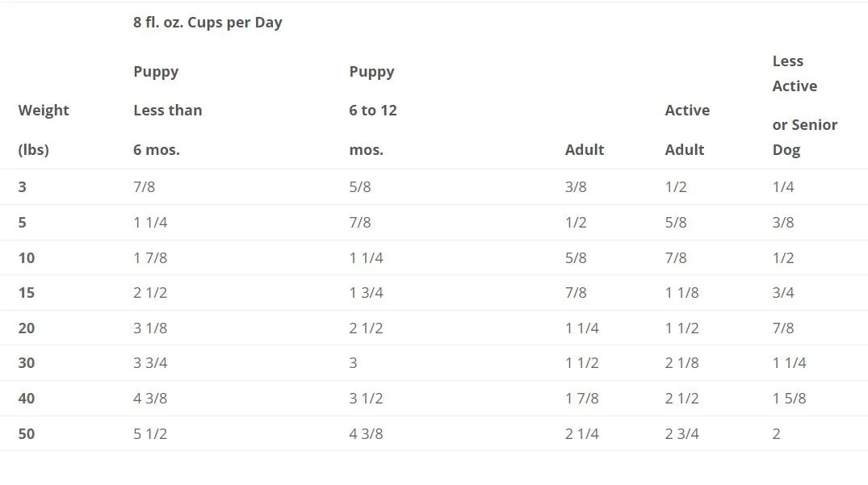Image resolution: width=868 pixels, height=485 pixels.
Task: Select the 10 lbs weight row label
Action: (27, 257)
